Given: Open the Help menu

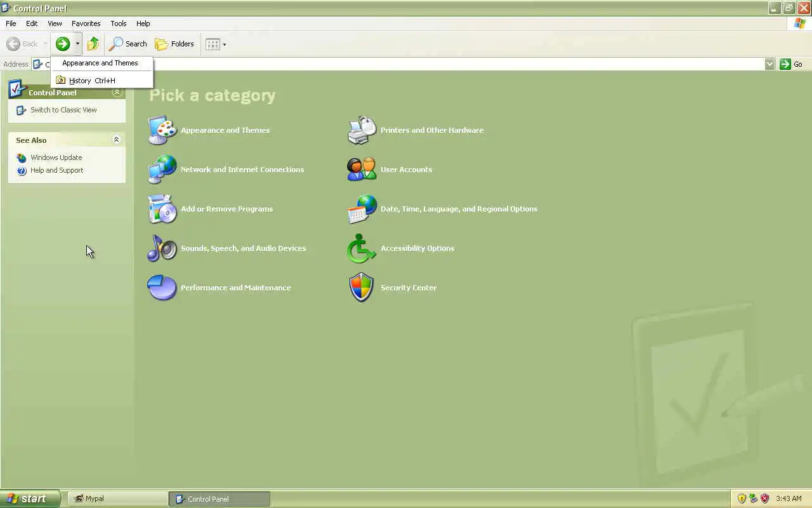Looking at the screenshot, I should [143, 23].
